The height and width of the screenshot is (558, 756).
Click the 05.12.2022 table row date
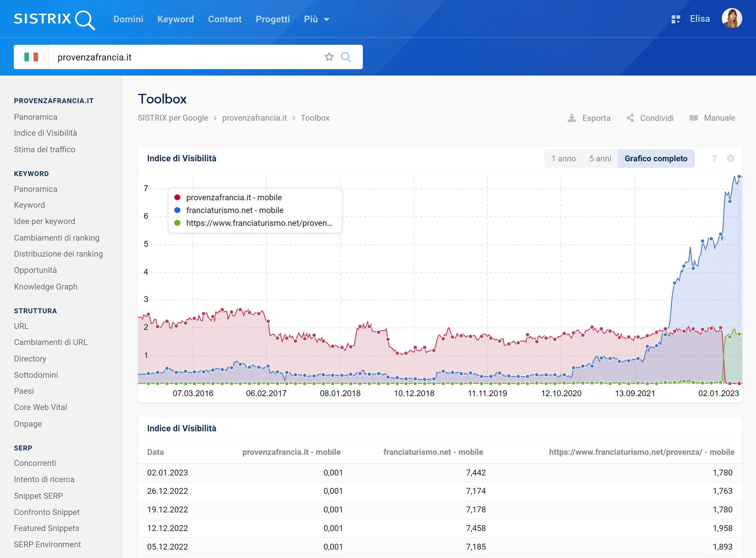pos(167,546)
